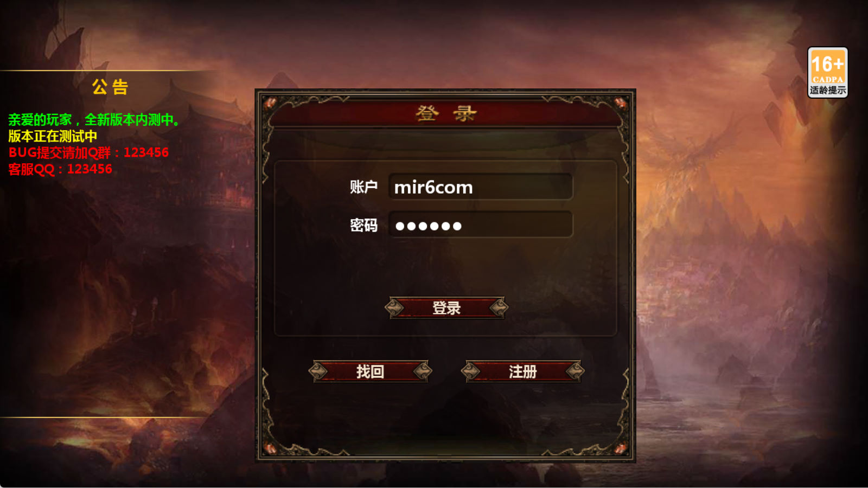Click the 密码 field label

tap(363, 225)
